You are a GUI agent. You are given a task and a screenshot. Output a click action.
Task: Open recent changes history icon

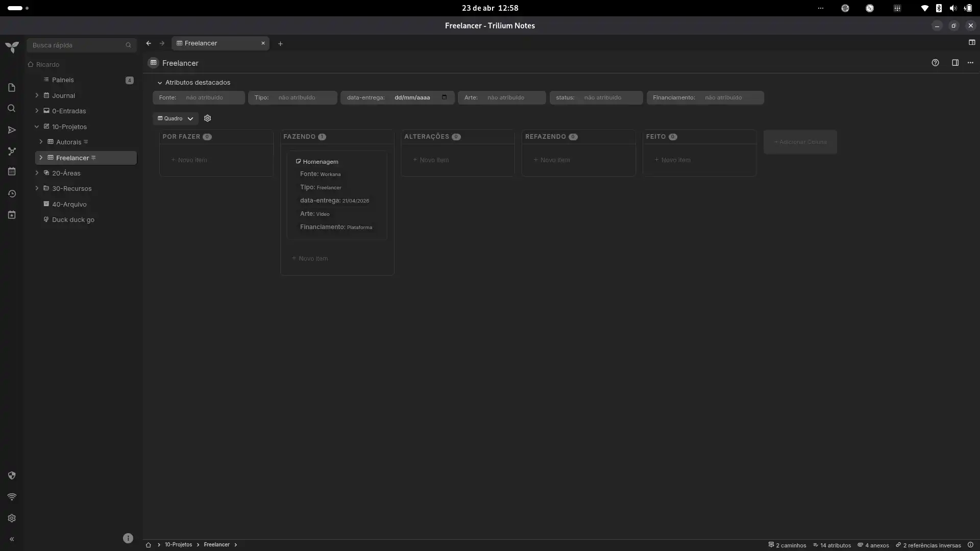point(12,194)
